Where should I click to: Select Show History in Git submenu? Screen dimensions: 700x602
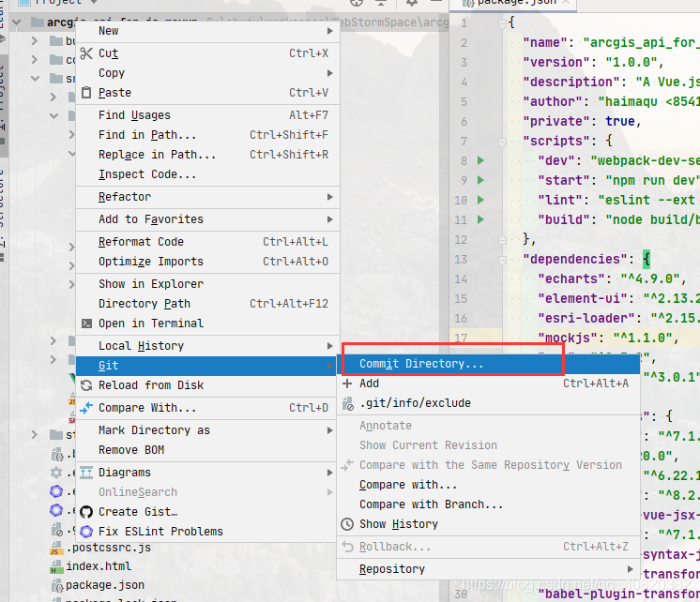(488, 524)
